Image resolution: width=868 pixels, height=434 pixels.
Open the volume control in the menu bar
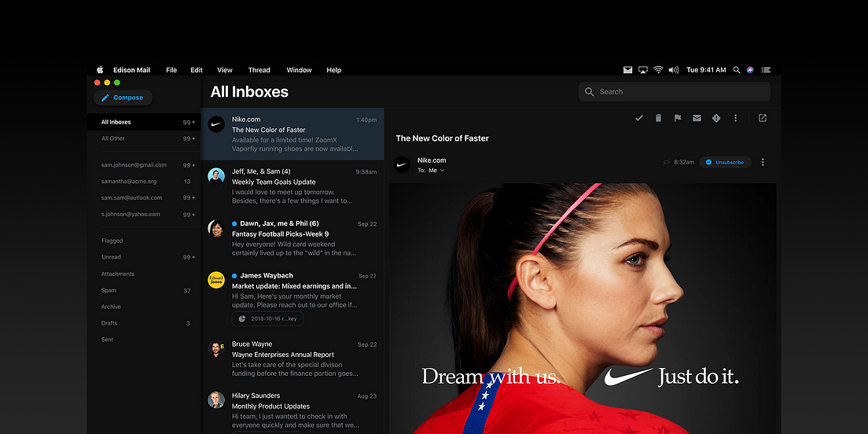click(674, 70)
